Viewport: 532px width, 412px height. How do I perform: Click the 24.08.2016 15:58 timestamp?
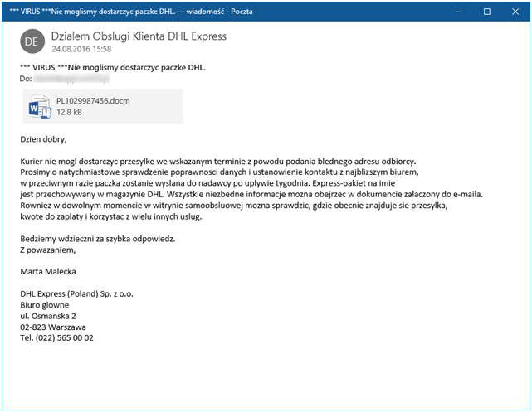point(81,49)
